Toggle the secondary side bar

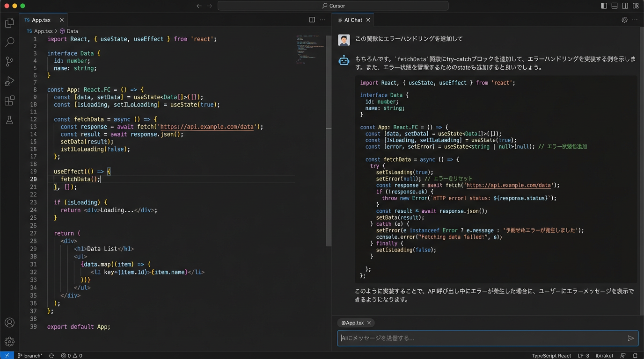click(625, 6)
